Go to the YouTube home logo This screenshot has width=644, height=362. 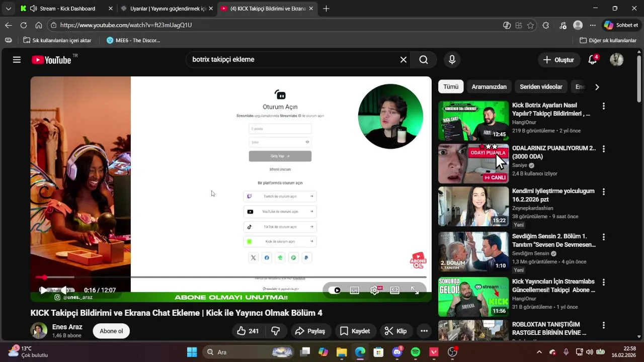click(x=52, y=60)
